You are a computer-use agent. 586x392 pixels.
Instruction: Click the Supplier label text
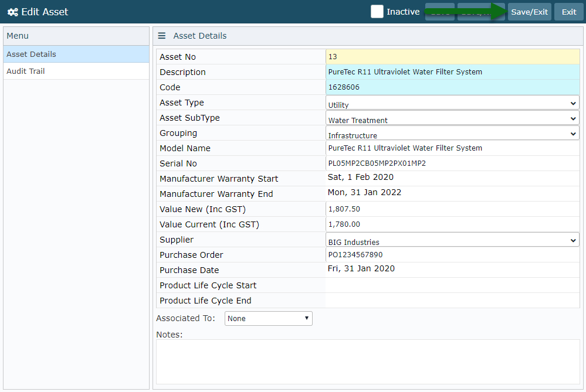coord(177,240)
